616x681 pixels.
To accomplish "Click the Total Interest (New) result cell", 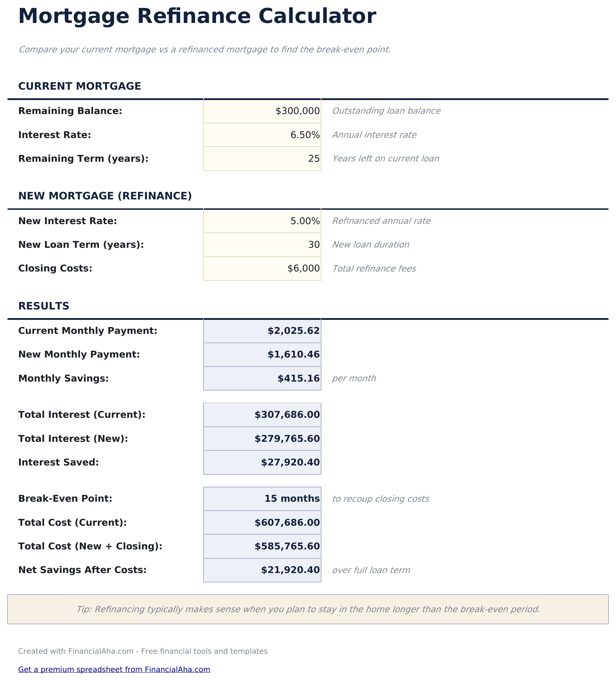I will click(262, 438).
